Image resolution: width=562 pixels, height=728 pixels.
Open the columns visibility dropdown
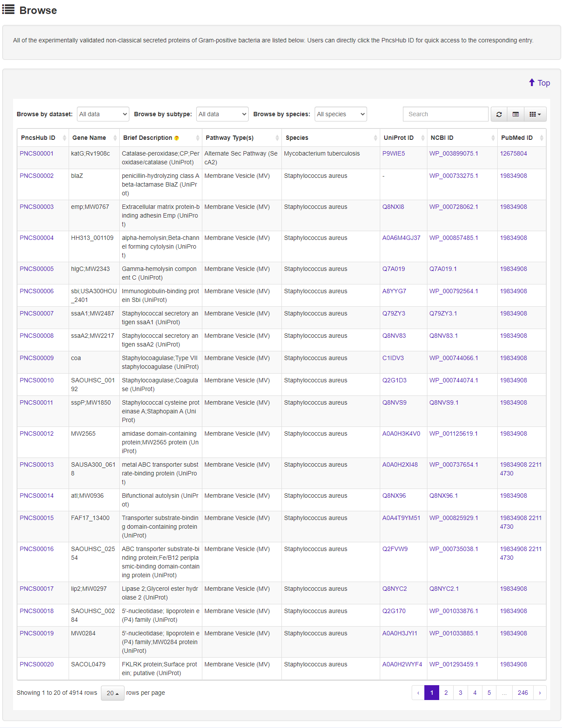click(535, 114)
